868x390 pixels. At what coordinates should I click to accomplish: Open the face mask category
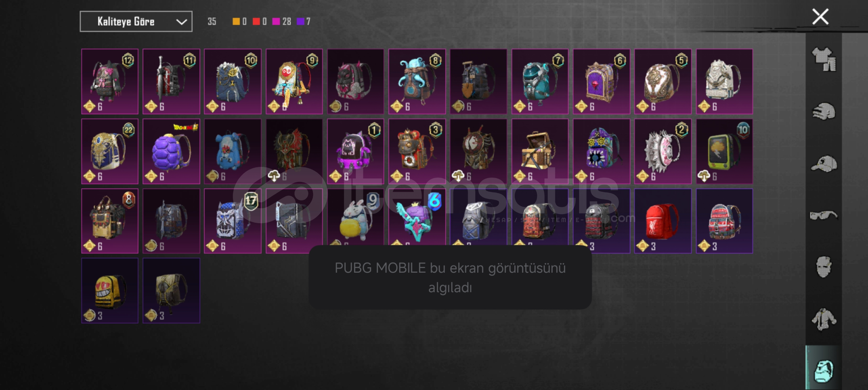click(x=824, y=267)
